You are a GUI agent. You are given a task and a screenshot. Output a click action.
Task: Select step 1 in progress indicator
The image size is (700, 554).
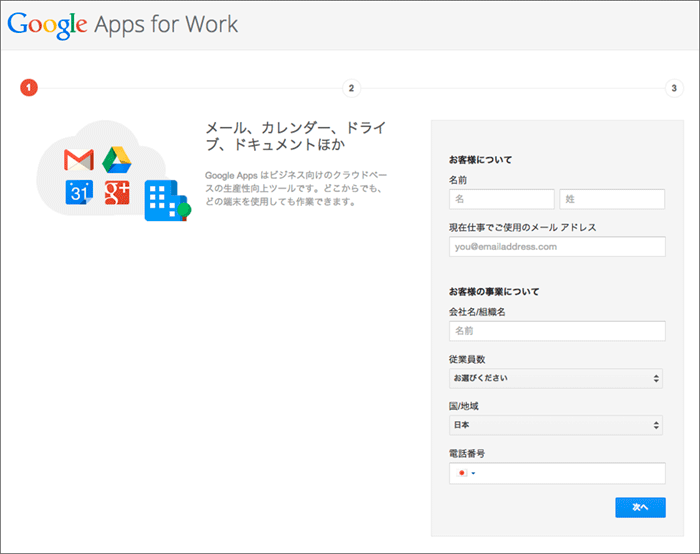(x=29, y=87)
